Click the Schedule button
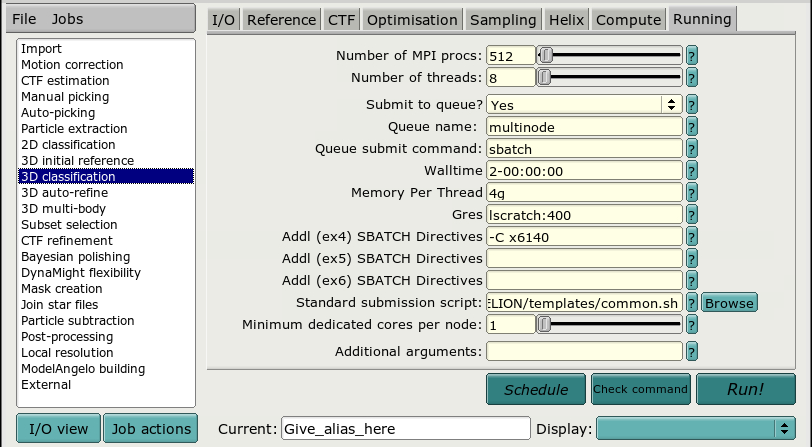 tap(536, 389)
